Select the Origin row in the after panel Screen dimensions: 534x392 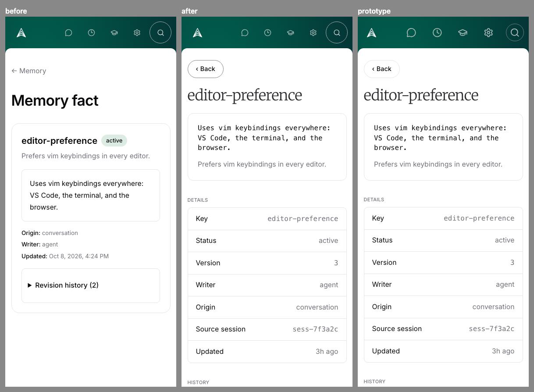pyautogui.click(x=267, y=307)
